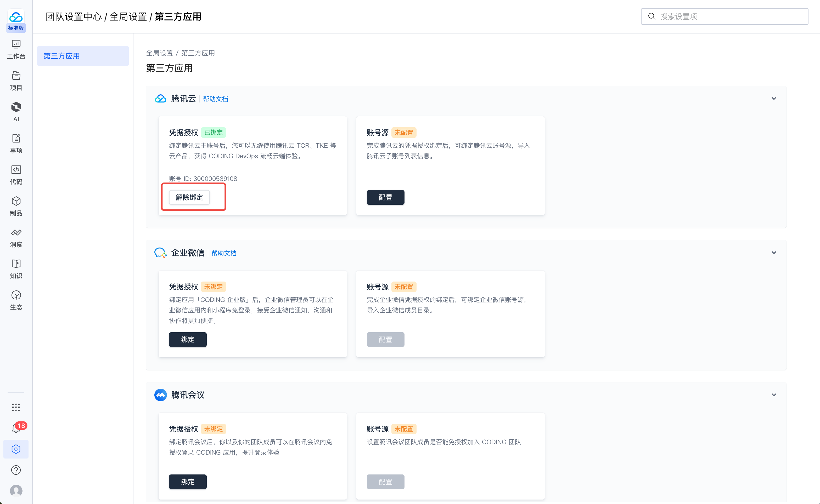The image size is (820, 504).
Task: Collapse the 腾讯云 section chevron
Action: point(774,99)
